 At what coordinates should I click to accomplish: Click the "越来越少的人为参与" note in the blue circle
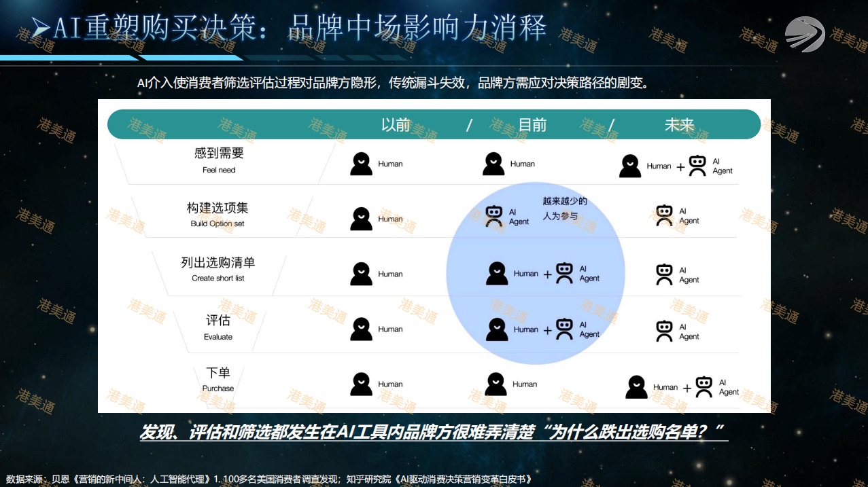[x=565, y=209]
